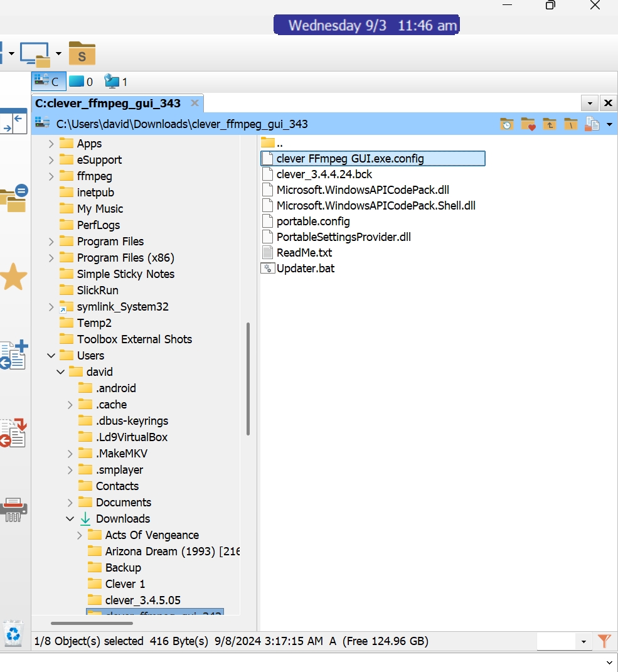Select drive 0 in the drive bar
Viewport: 618px width, 672px height.
(x=81, y=82)
